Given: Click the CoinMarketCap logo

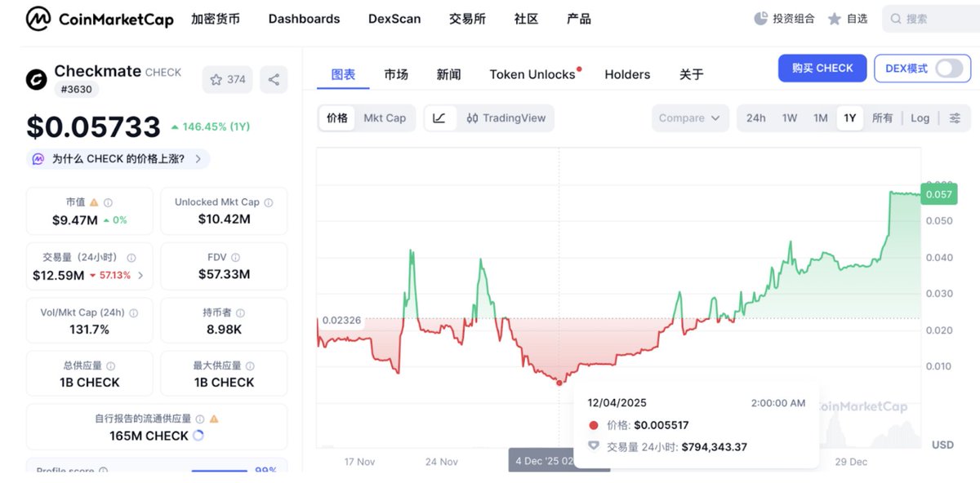Looking at the screenshot, I should (100, 19).
